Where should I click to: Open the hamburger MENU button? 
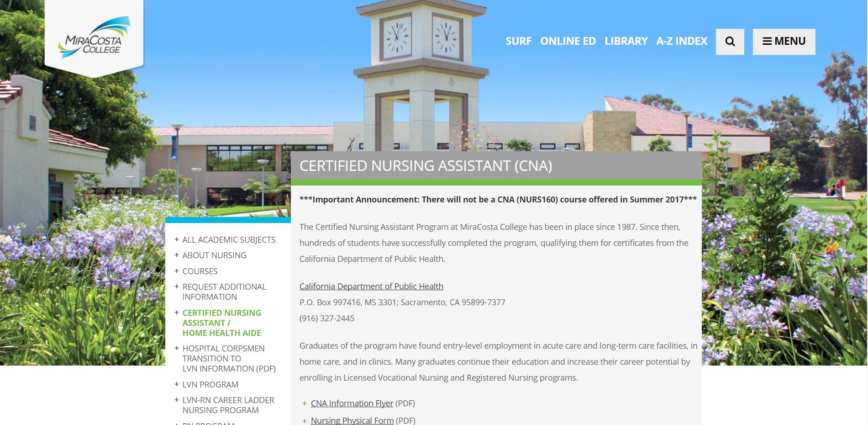[784, 42]
